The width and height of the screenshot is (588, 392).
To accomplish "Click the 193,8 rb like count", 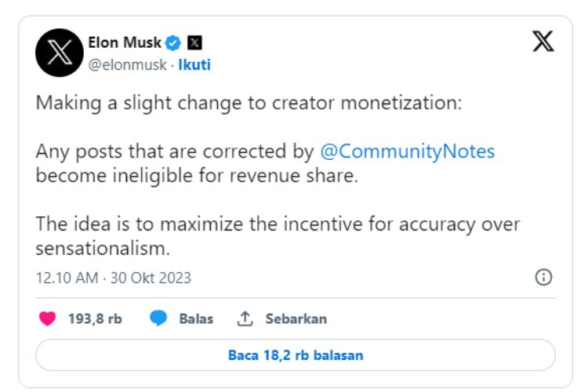I will pos(95,319).
